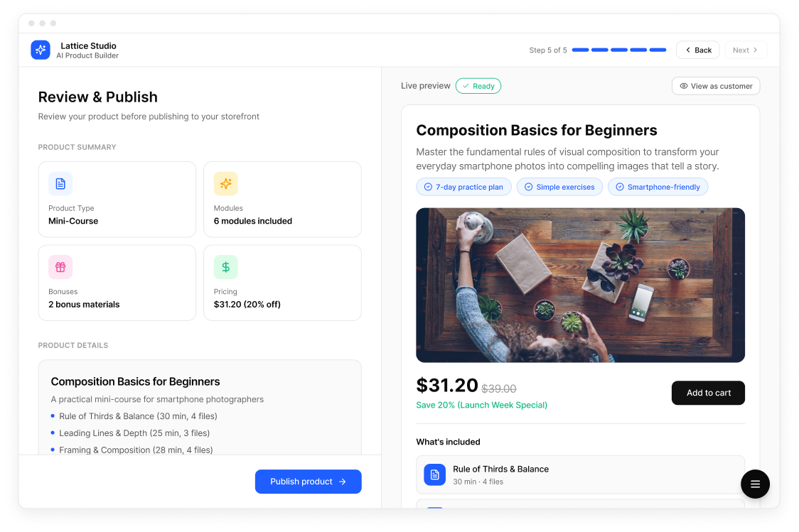Open the 2 bonus materials card
This screenshot has width=799, height=532.
click(117, 283)
